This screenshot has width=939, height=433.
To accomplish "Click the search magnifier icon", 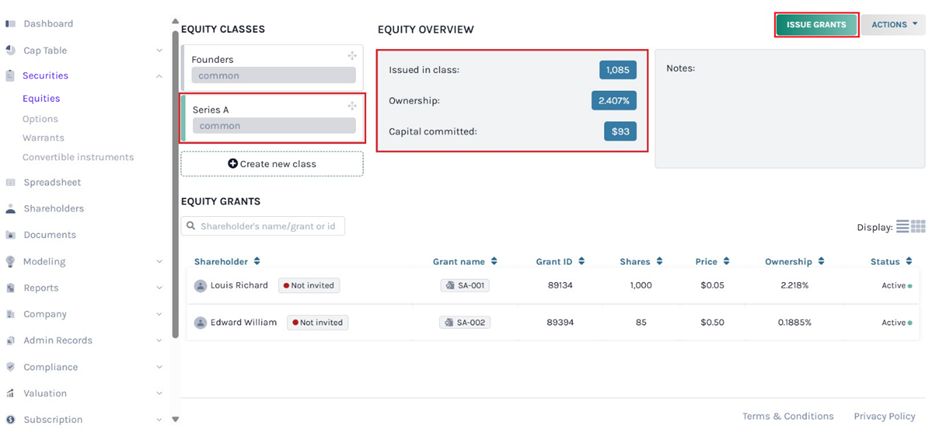I will pyautogui.click(x=191, y=226).
